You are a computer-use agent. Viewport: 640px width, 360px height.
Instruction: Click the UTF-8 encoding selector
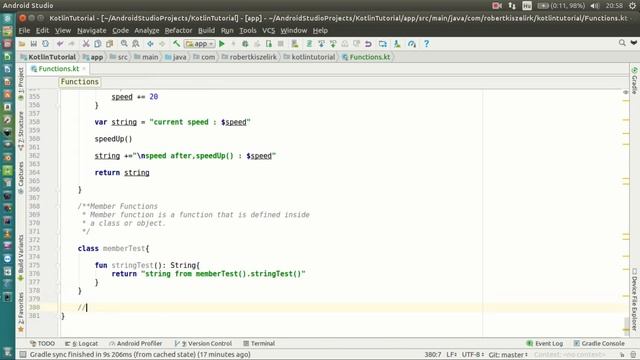[x=473, y=354]
